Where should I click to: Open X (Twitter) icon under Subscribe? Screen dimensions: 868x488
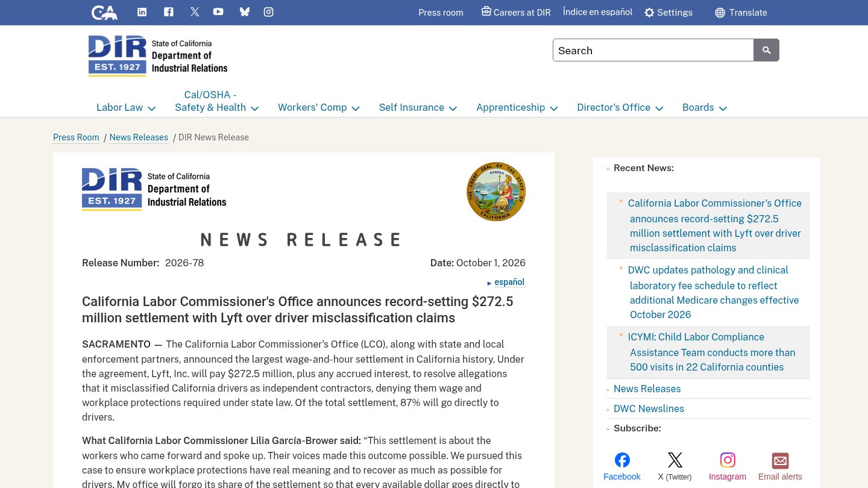[675, 460]
